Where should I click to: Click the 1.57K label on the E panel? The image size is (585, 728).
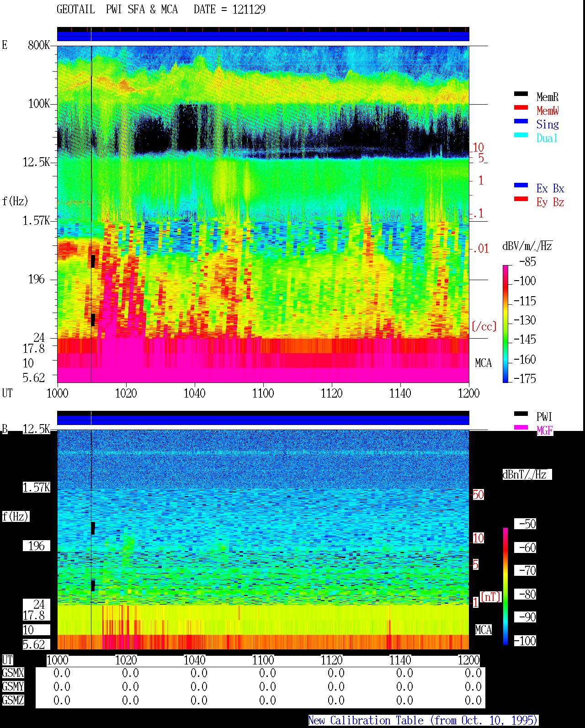click(x=37, y=221)
